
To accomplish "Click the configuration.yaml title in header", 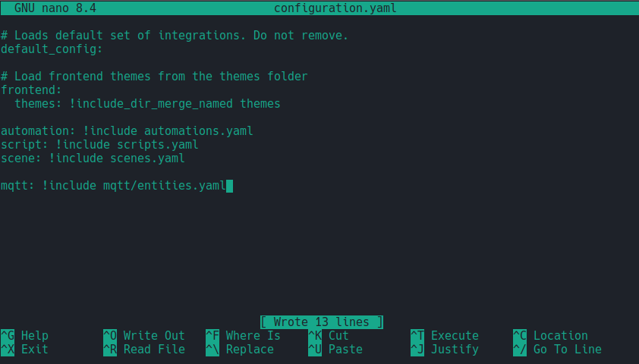I will [x=335, y=8].
